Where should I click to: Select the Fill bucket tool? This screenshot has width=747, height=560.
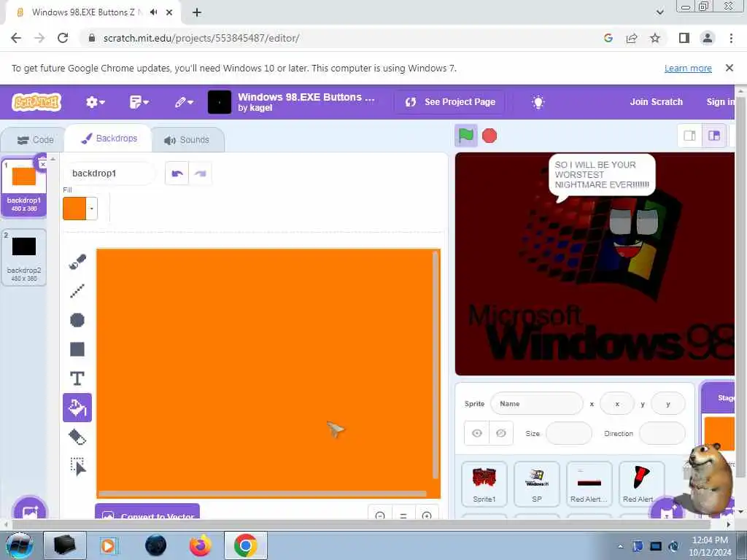click(77, 408)
